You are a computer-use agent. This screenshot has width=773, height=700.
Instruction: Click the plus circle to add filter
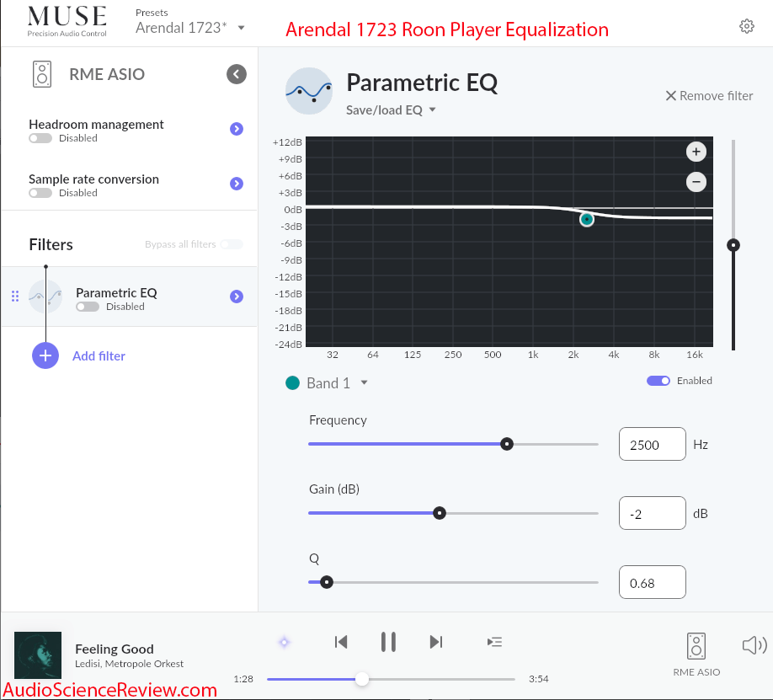[45, 355]
